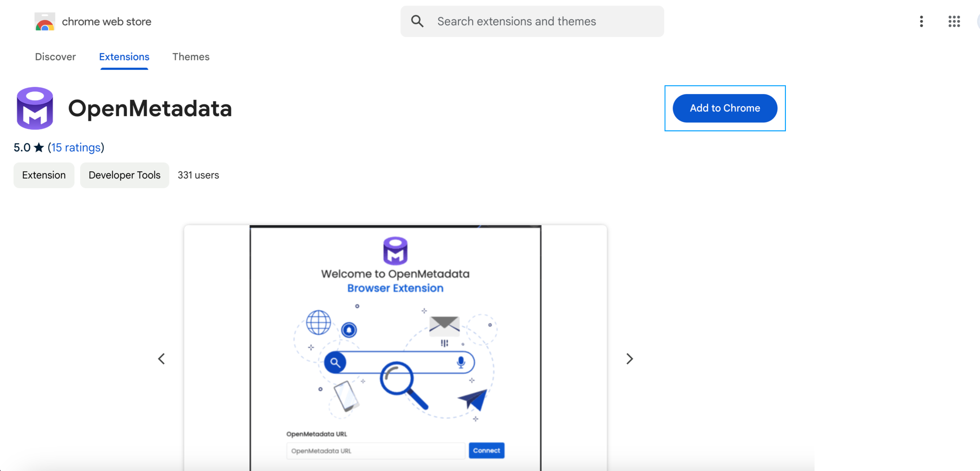Screen dimensions: 980x471
Task: Select the Developer Tools category chip
Action: [124, 175]
